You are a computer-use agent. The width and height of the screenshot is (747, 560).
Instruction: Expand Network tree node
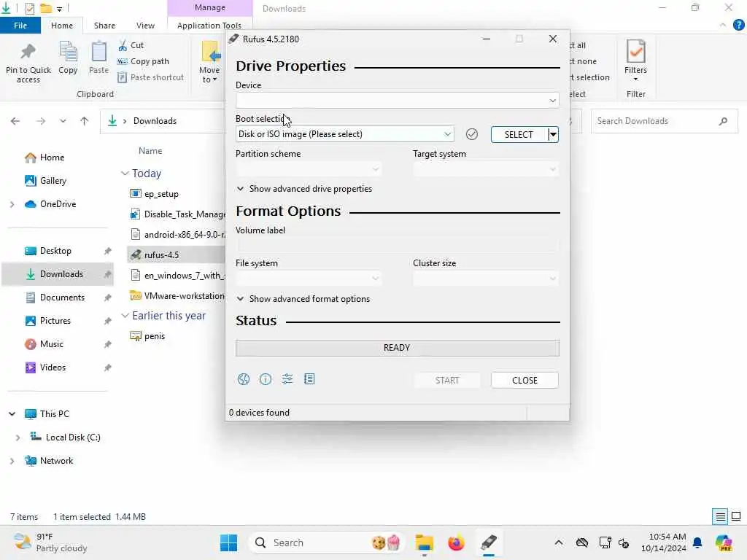[12, 461]
